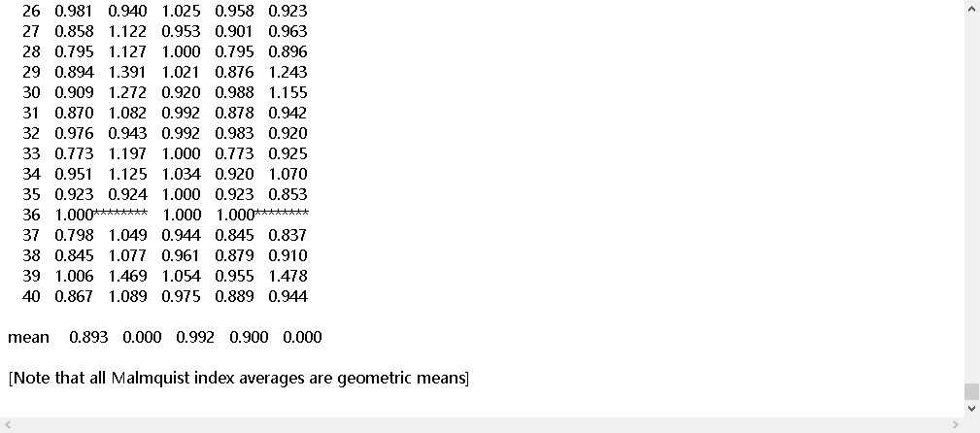
Task: Click the mean value 0.992
Action: (195, 337)
